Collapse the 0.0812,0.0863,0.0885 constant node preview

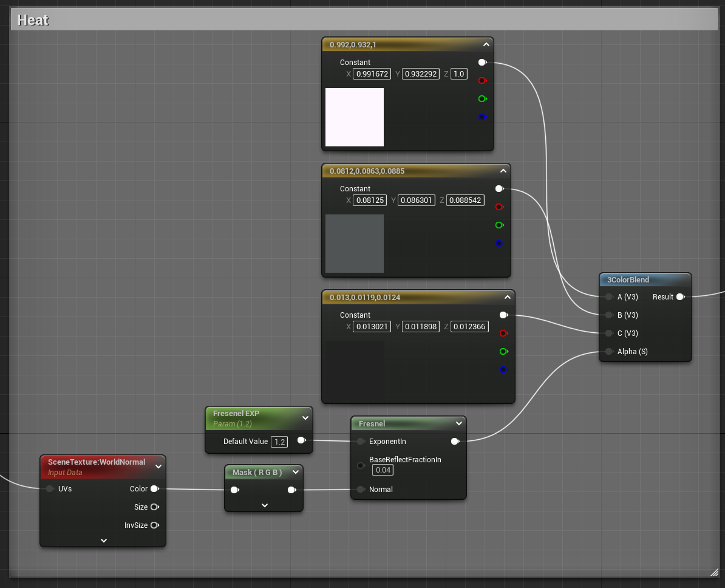[503, 171]
